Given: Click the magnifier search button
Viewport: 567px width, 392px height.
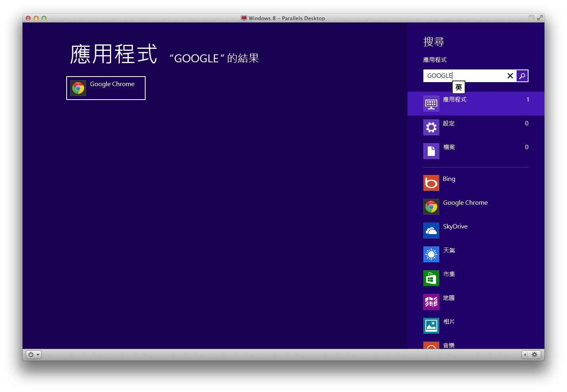Looking at the screenshot, I should [522, 76].
